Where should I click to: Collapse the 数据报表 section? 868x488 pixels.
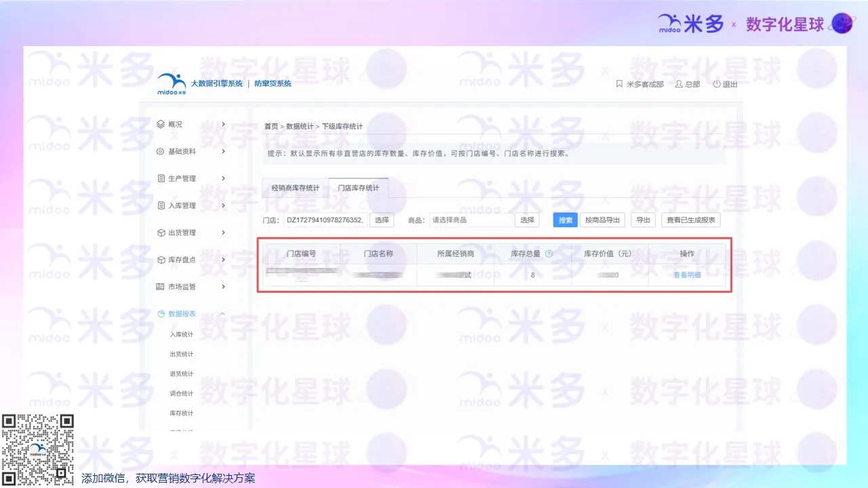coord(222,313)
